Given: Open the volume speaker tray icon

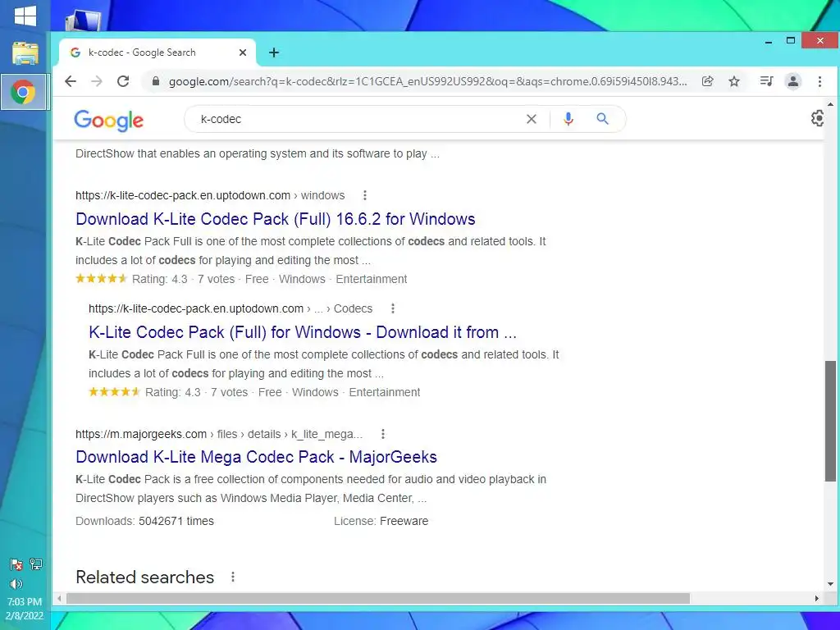Looking at the screenshot, I should pos(16,584).
